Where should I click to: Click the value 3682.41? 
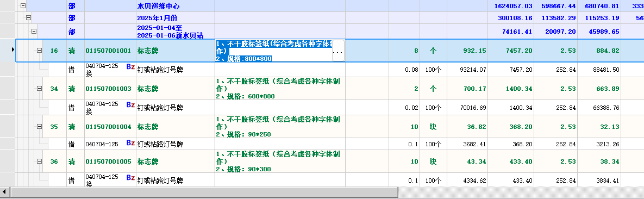[x=474, y=144]
